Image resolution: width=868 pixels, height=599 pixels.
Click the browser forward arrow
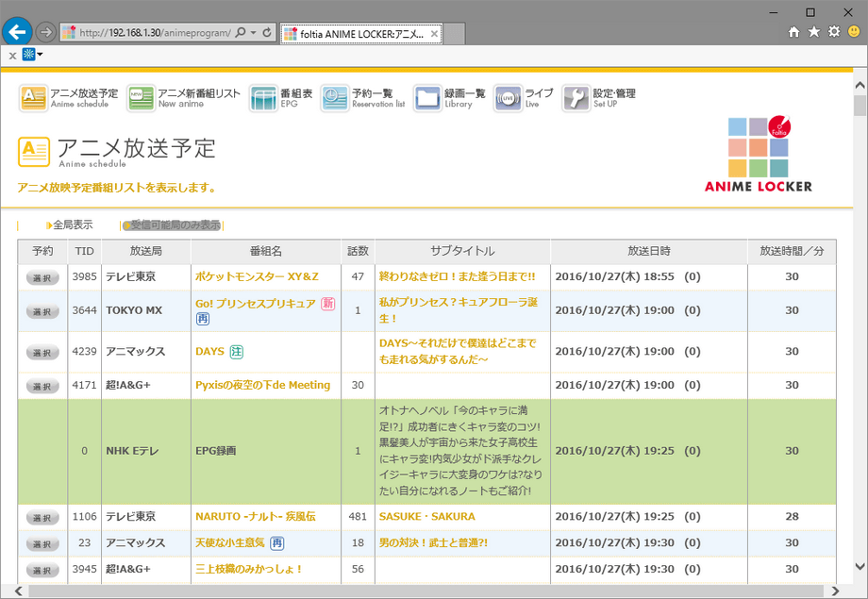46,33
